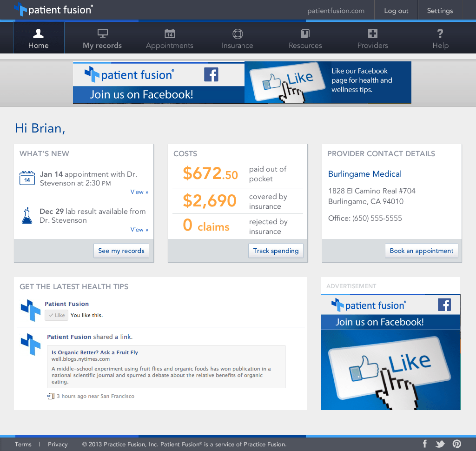
Task: Click footer Pinterest icon
Action: (457, 444)
